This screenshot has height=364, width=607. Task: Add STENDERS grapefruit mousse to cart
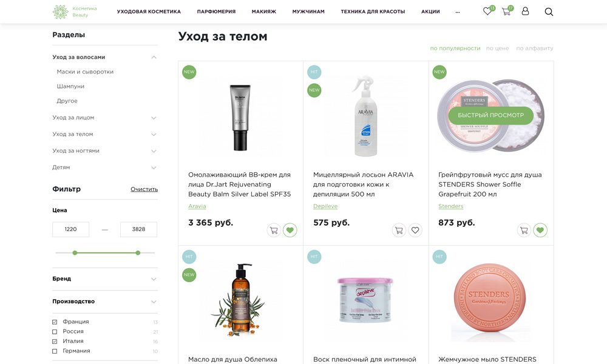point(524,230)
